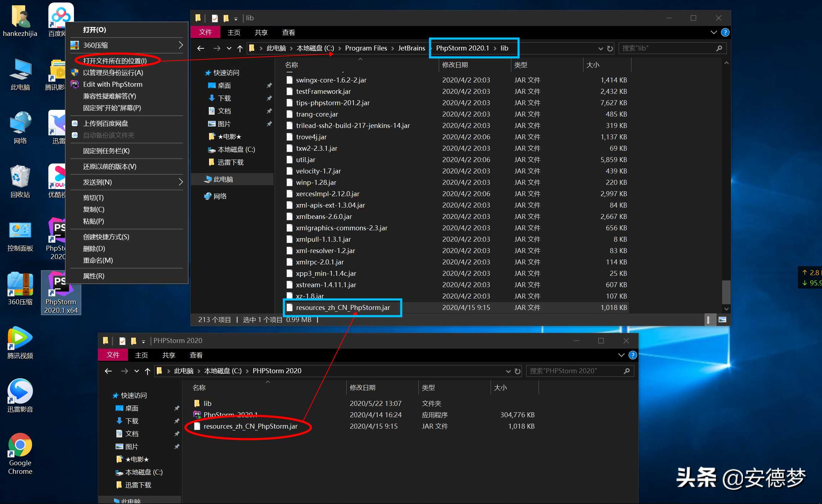Select resources_zh_CN_PhpStorm.jar in PHPStorm 2020 window
Viewport: 822px width, 504px height.
364,426
